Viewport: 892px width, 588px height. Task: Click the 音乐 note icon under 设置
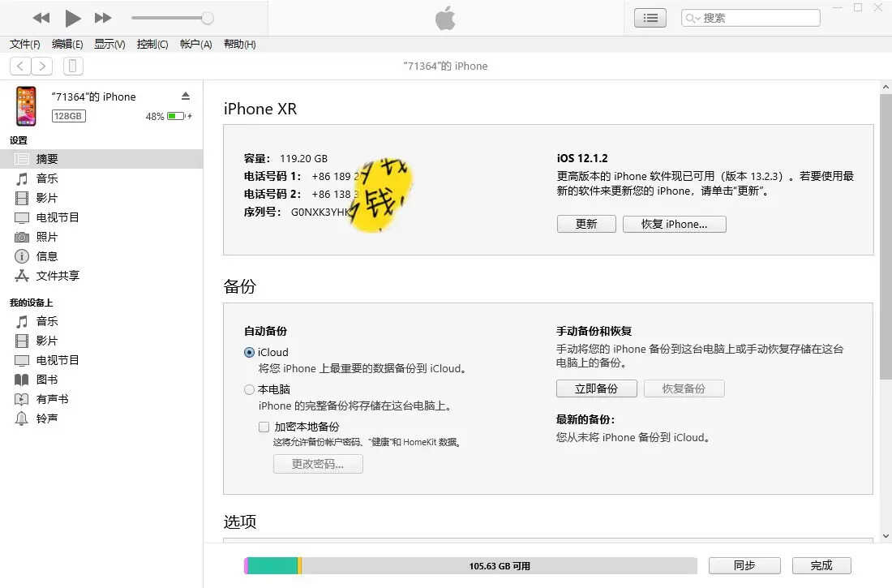[22, 178]
